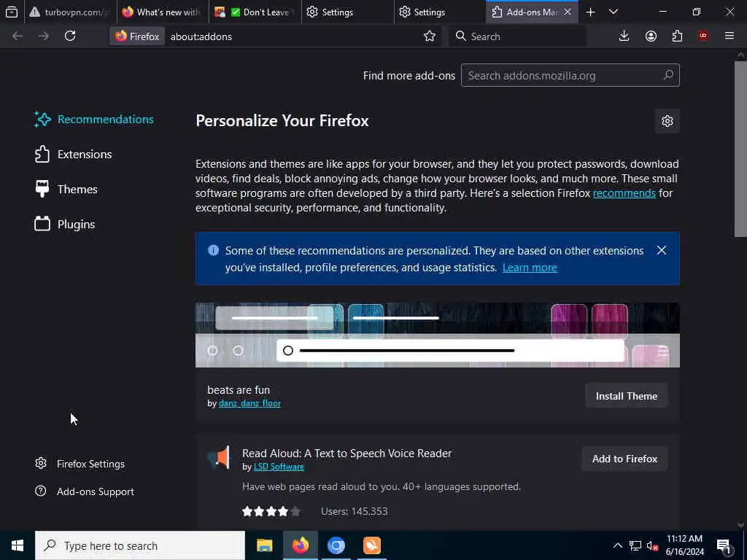
Task: Open the Downloads toolbar icon
Action: pos(624,36)
